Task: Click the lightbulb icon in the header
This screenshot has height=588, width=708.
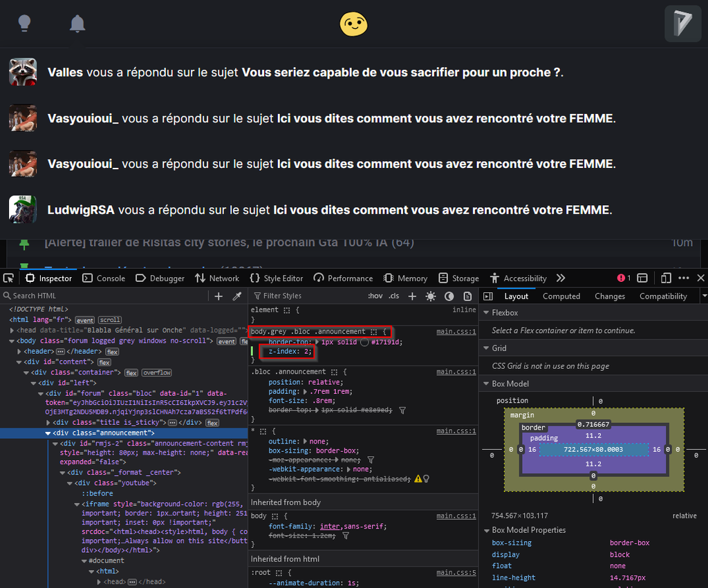Action: (x=24, y=24)
